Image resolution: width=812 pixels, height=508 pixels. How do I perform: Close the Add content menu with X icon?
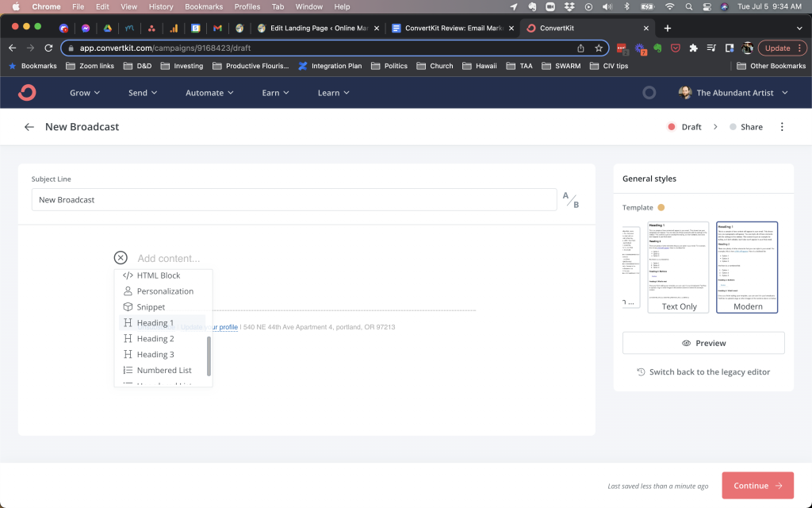pos(121,258)
